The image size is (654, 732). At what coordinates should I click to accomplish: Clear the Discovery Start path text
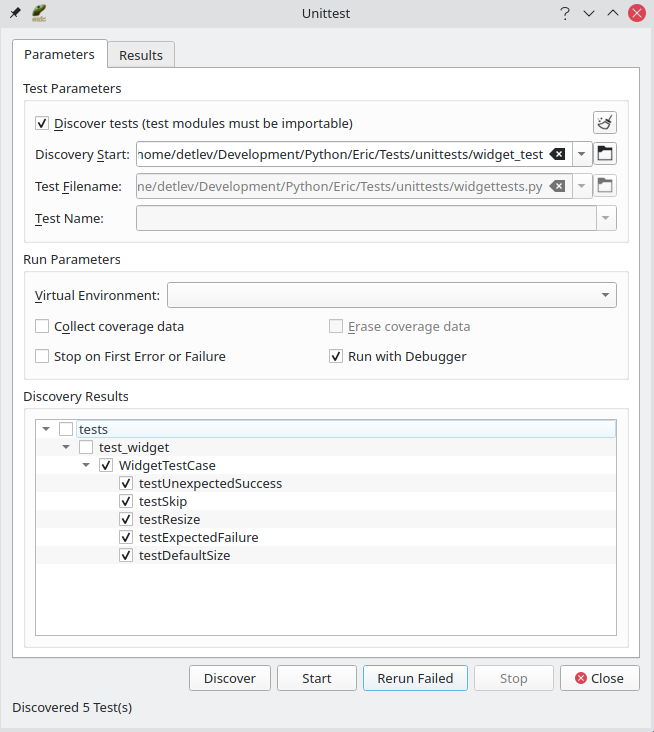click(557, 154)
